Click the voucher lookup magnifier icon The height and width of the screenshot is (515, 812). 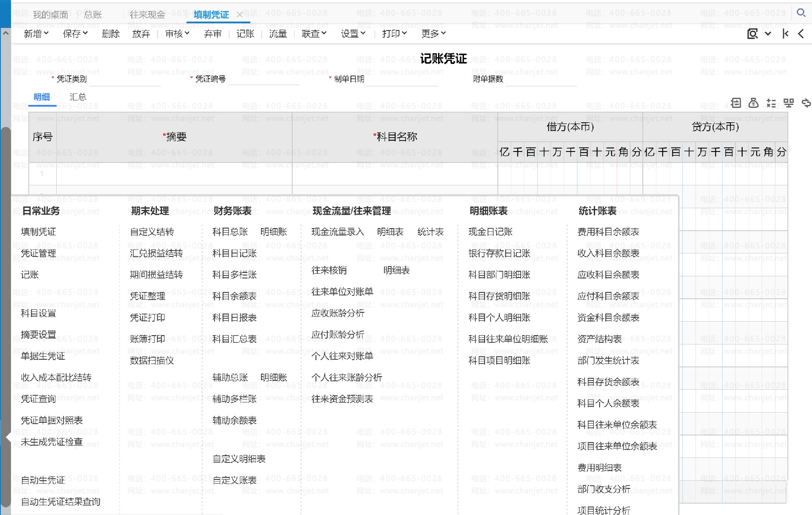click(x=752, y=34)
